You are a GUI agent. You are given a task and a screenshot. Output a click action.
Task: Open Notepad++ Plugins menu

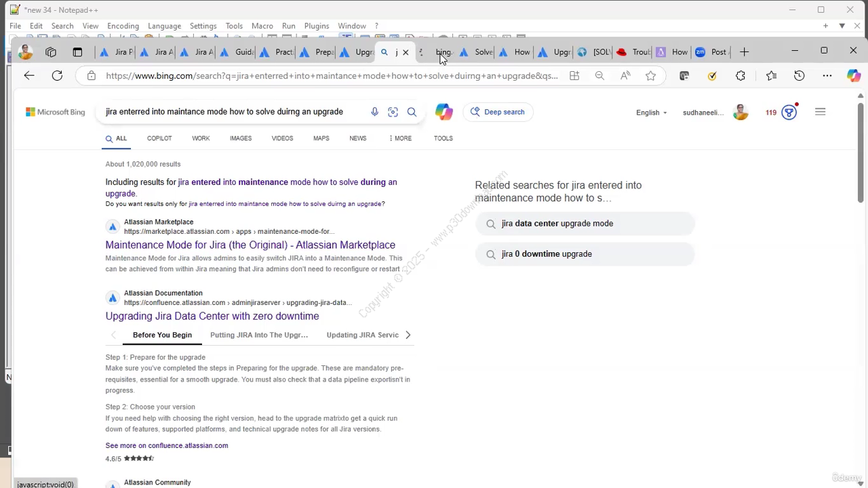(317, 26)
